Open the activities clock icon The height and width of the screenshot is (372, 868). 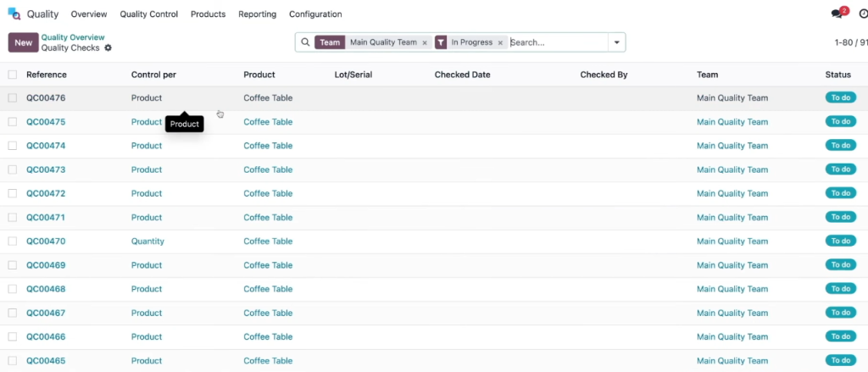tap(863, 14)
